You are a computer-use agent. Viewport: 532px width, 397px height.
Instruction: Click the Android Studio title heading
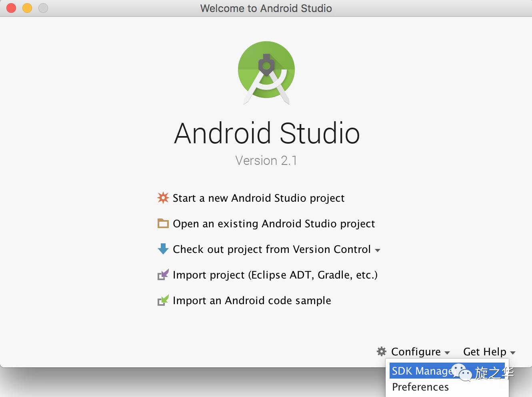tap(267, 133)
